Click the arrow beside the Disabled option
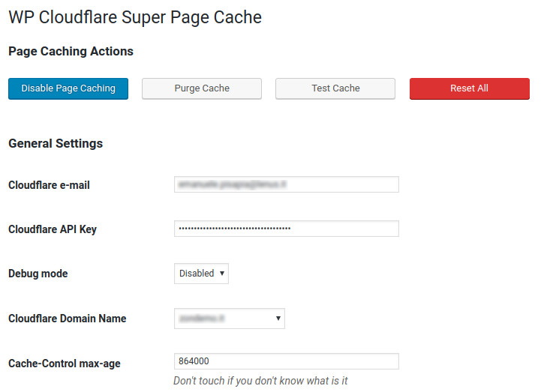The width and height of the screenshot is (544, 392). (x=222, y=274)
